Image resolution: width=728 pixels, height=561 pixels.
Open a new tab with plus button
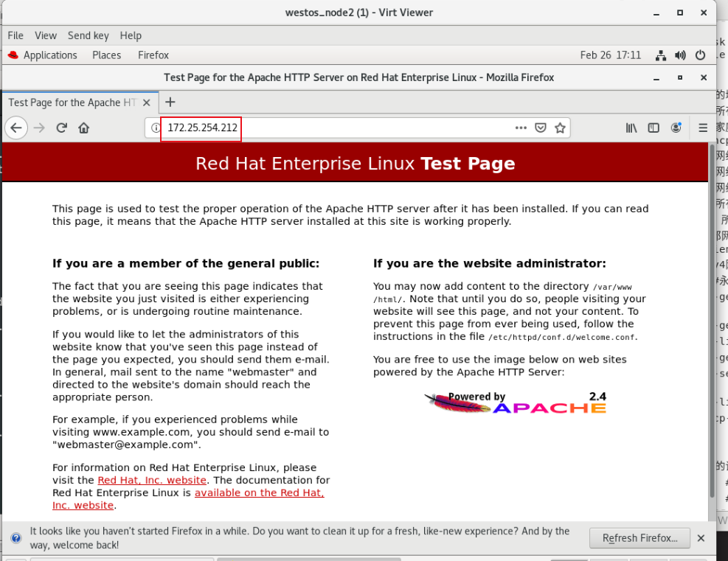point(170,102)
